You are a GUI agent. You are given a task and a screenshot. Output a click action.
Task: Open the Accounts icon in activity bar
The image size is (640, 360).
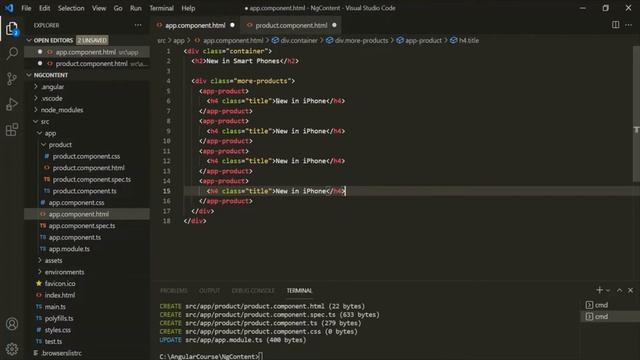pyautogui.click(x=12, y=324)
